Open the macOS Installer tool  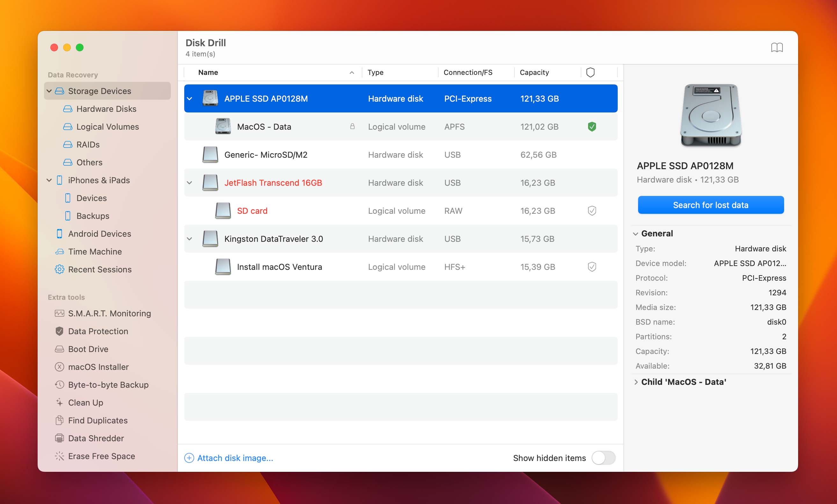click(x=98, y=366)
